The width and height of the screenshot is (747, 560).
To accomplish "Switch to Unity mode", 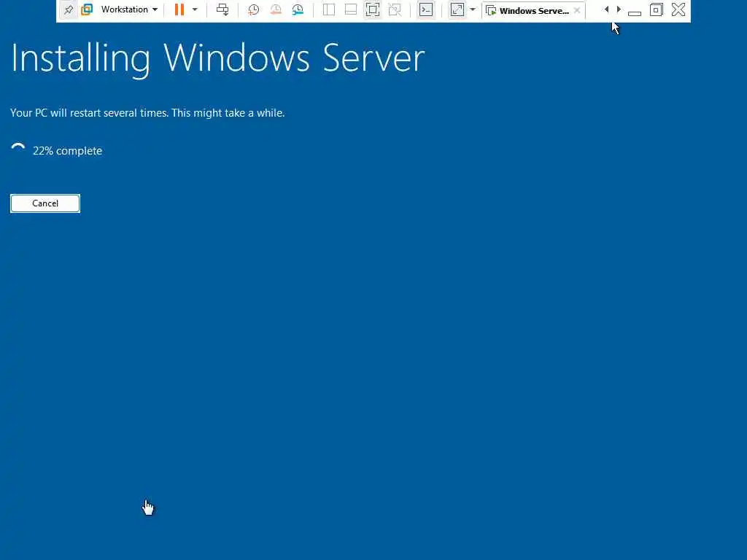I will pos(395,9).
